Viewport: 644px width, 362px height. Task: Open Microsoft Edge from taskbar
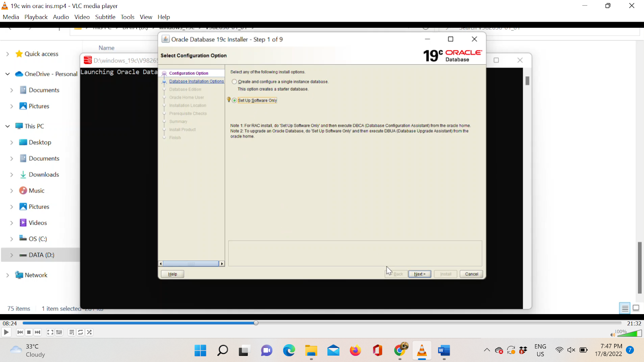click(x=289, y=351)
